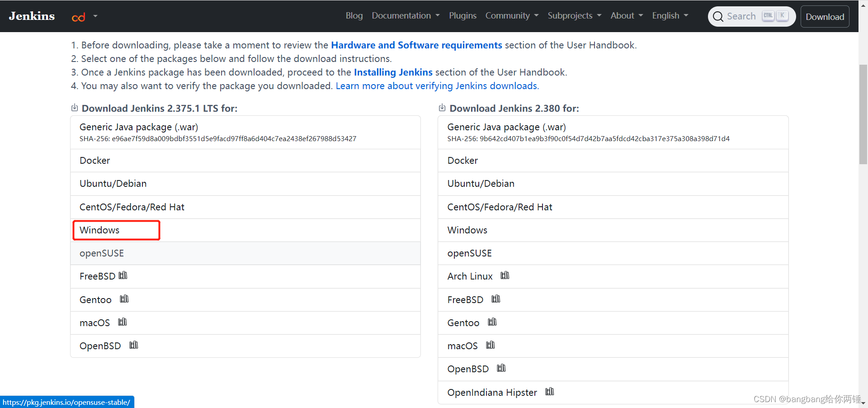Open the Installing Jenkins link
Viewport: 868px width, 408px height.
pyautogui.click(x=393, y=72)
